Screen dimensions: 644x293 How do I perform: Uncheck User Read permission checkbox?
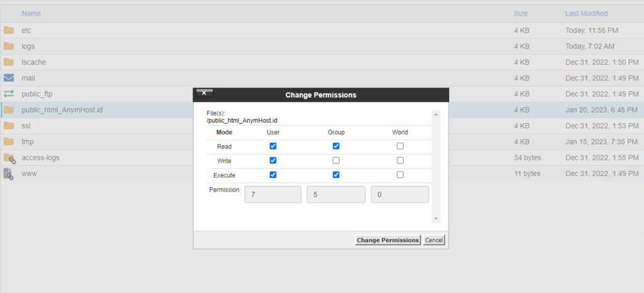tap(273, 146)
